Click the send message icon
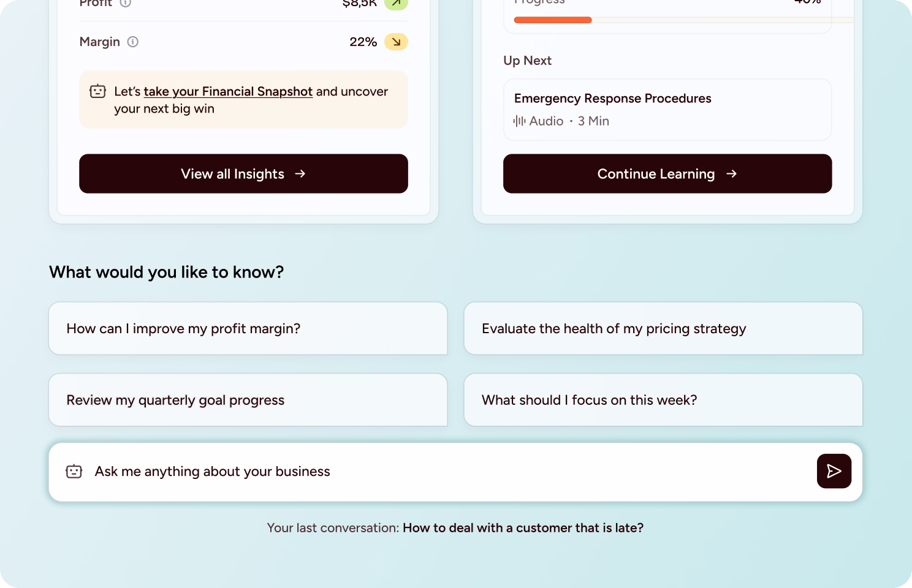Image resolution: width=912 pixels, height=588 pixels. click(x=834, y=471)
